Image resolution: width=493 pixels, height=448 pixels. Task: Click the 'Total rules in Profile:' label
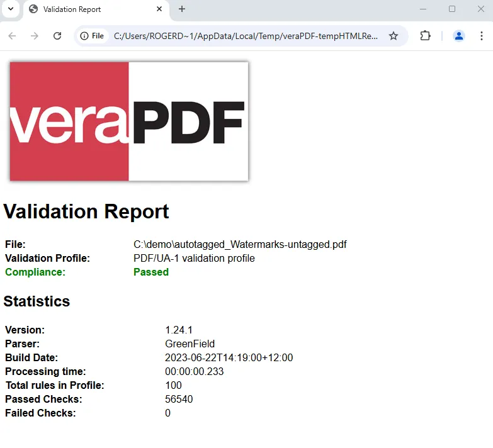click(55, 385)
